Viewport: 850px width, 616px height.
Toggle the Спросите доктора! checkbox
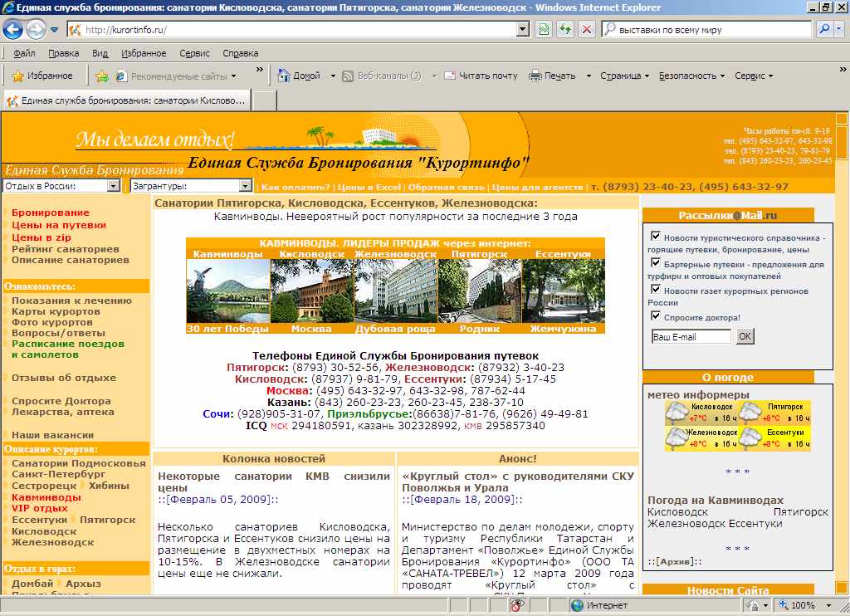pyautogui.click(x=656, y=315)
